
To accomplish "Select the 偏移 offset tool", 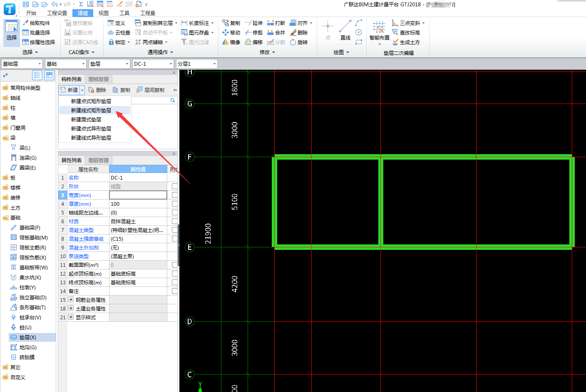I will click(253, 42).
